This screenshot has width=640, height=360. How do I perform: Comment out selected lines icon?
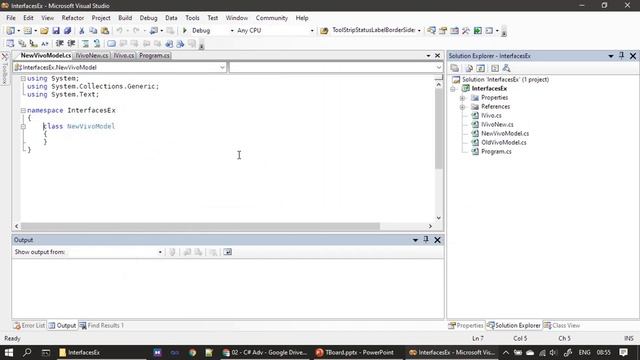point(85,43)
